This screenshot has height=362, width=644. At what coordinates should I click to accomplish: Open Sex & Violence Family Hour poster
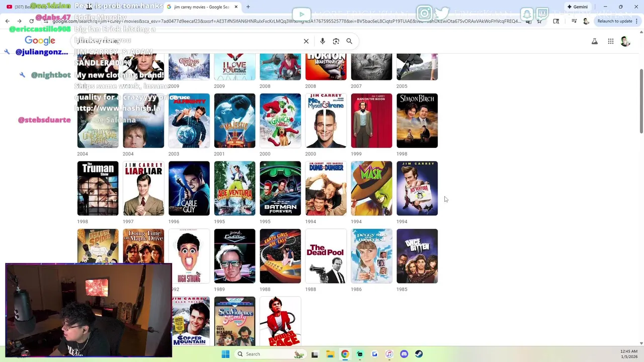pyautogui.click(x=234, y=321)
